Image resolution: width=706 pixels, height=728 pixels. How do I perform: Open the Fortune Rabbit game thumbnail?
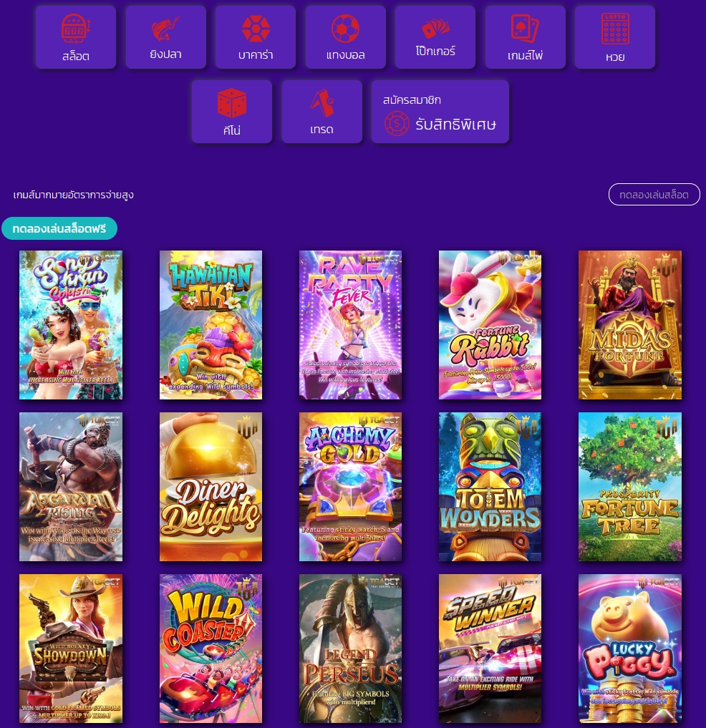point(490,325)
